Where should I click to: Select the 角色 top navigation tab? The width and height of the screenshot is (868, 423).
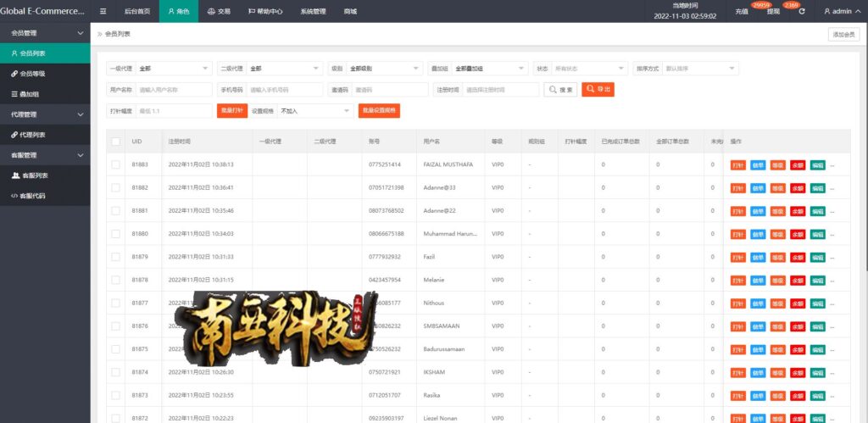[x=179, y=11]
